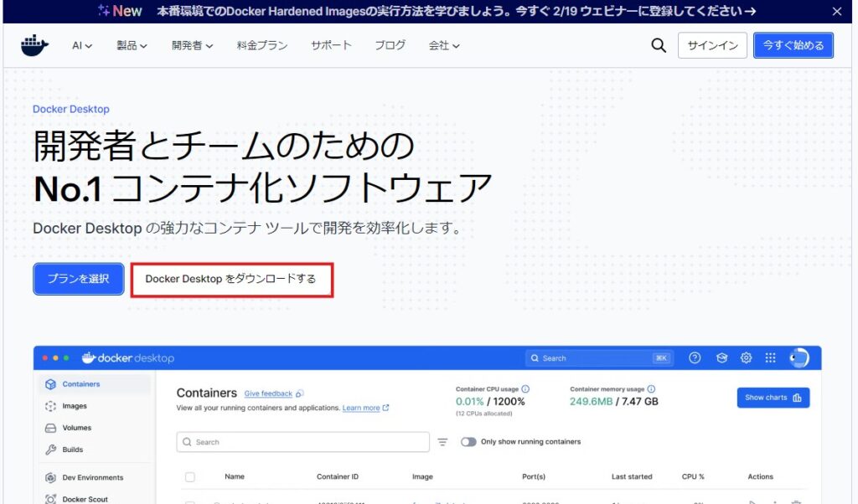Image resolution: width=858 pixels, height=504 pixels.
Task: Toggle Only show running containers switch
Action: coord(468,442)
